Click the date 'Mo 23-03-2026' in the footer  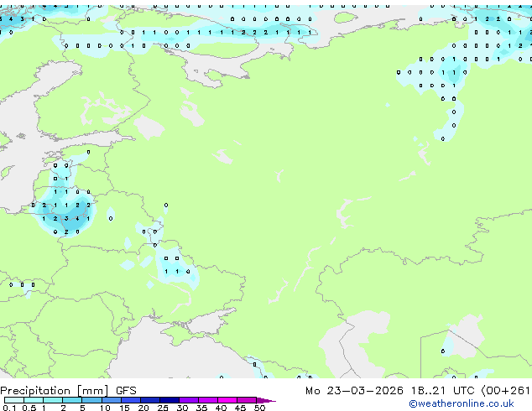[354, 391]
